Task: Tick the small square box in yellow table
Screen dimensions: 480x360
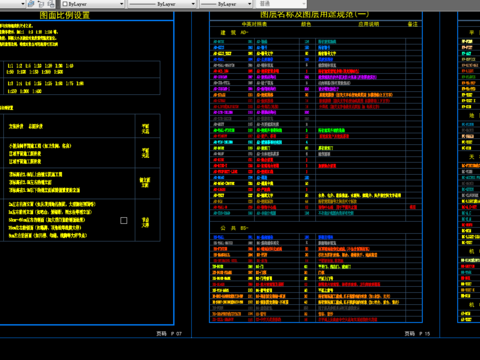Action: 124,220
